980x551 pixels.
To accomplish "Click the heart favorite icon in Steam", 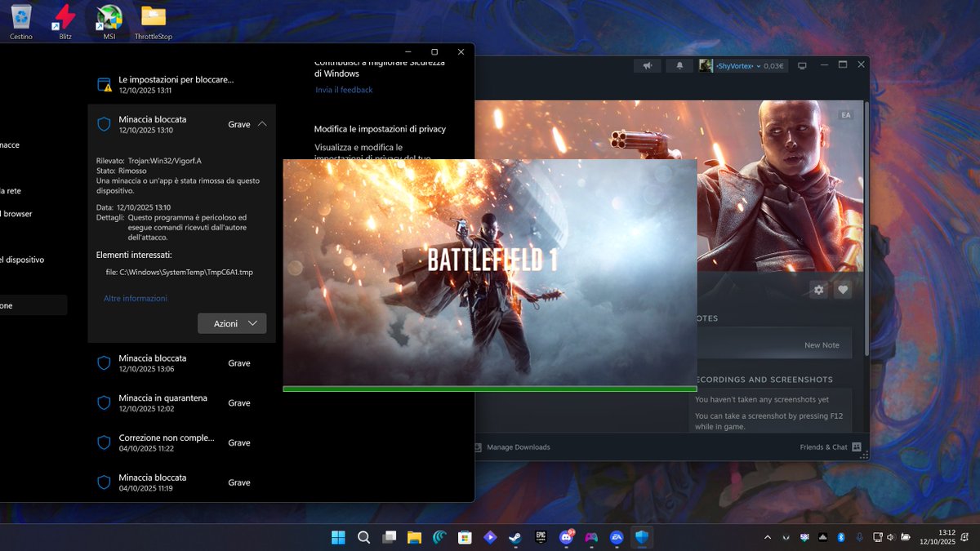I will pos(843,290).
